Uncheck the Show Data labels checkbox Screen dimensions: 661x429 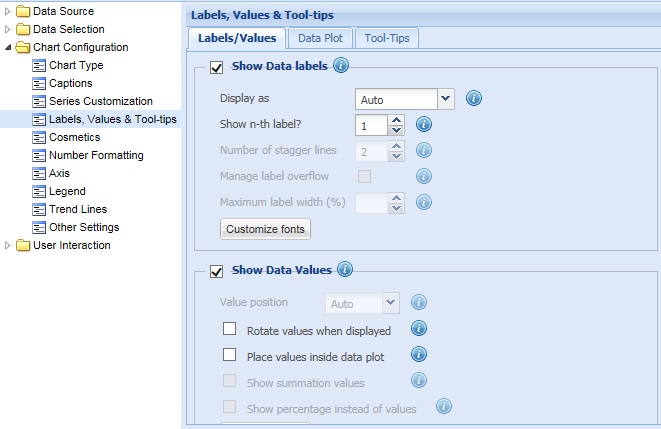[217, 68]
